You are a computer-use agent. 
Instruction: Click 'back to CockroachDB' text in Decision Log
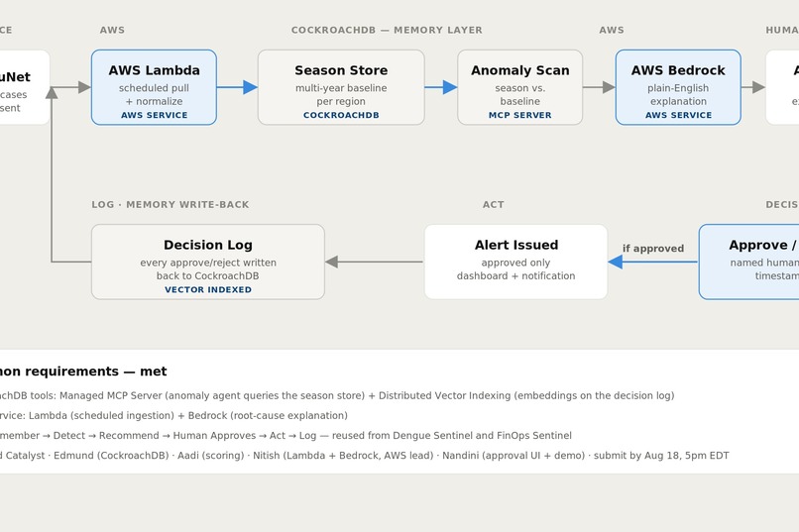pos(208,276)
